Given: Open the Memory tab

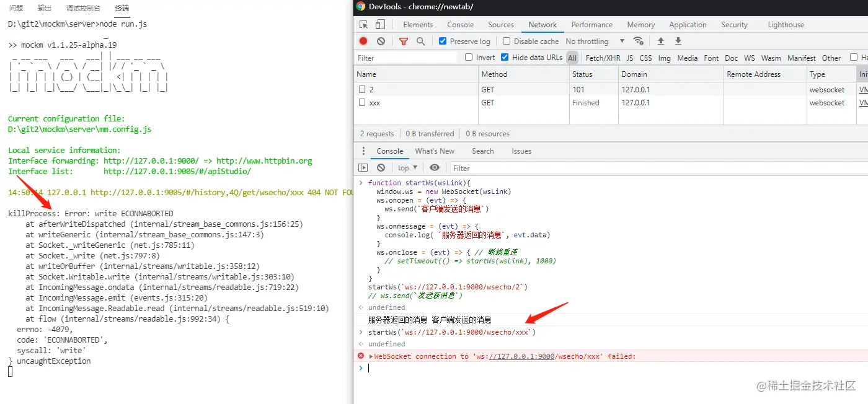Looking at the screenshot, I should tap(641, 25).
